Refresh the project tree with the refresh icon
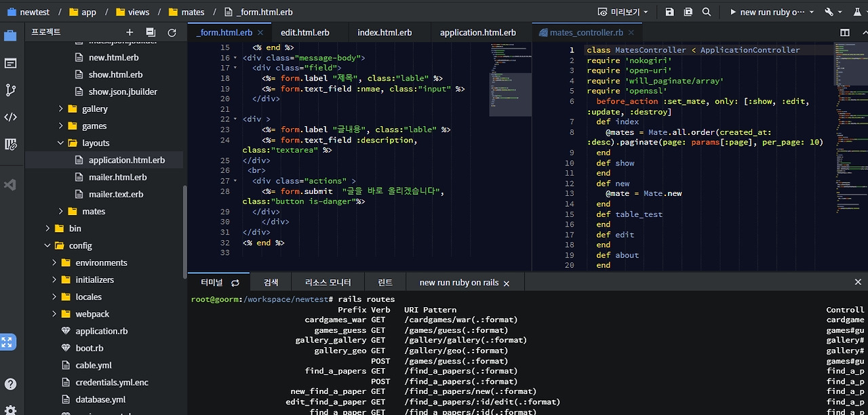The image size is (868, 415). tap(172, 32)
